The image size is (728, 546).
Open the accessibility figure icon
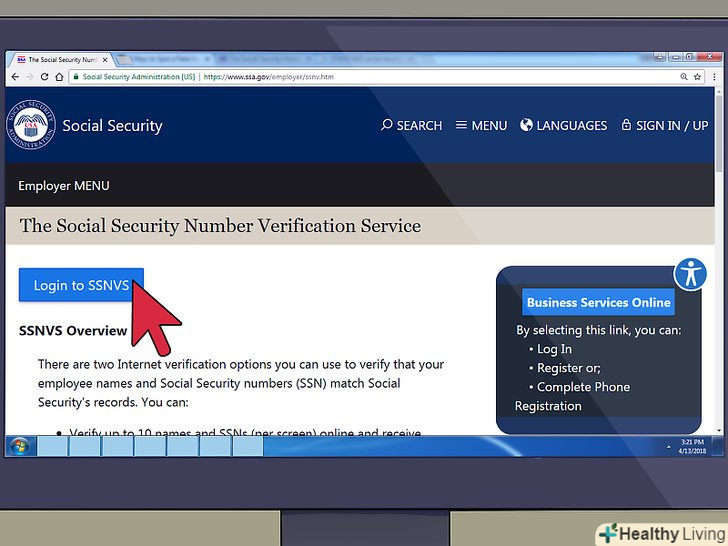pos(690,274)
